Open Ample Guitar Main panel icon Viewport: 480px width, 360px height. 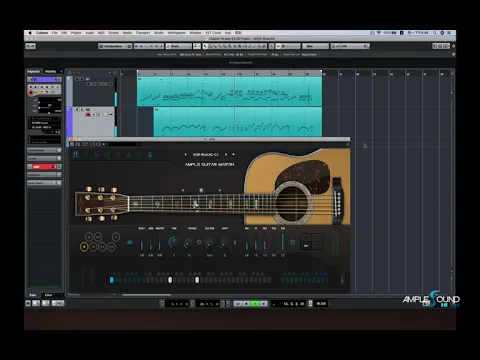pos(76,155)
